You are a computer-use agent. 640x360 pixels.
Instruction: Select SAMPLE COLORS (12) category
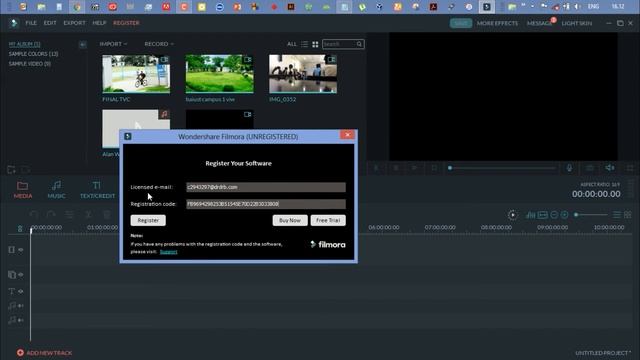click(x=33, y=54)
